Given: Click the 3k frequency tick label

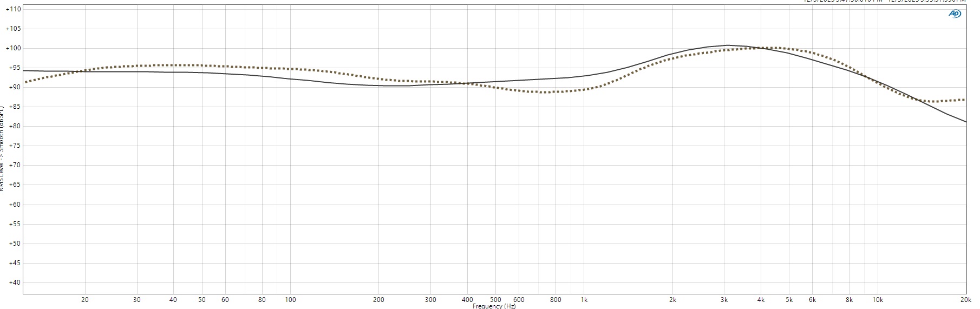Looking at the screenshot, I should click(724, 299).
